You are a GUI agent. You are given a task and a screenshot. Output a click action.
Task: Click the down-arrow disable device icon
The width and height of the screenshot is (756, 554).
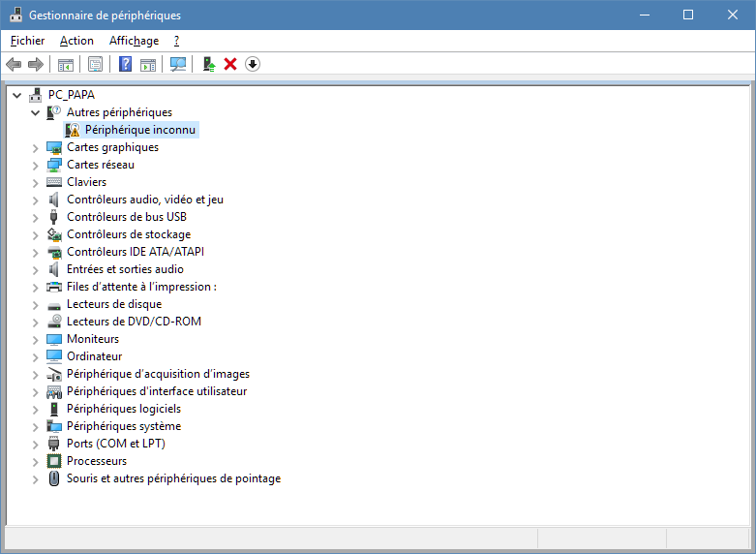(253, 64)
